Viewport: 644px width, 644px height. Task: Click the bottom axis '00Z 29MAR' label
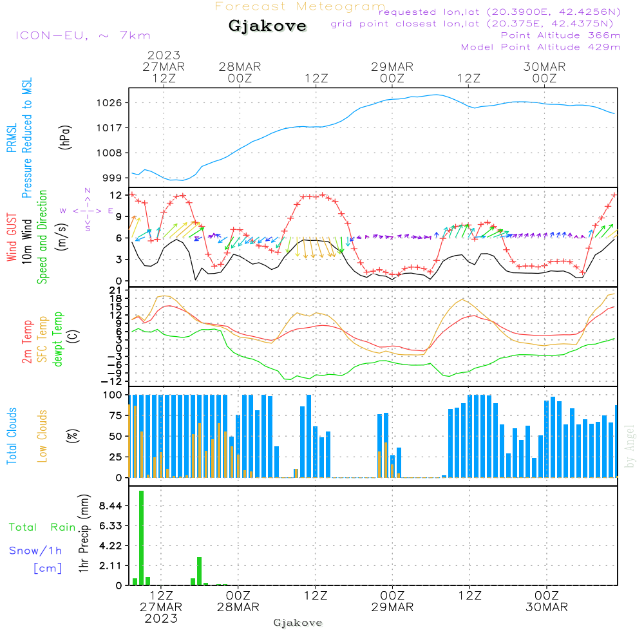(x=392, y=601)
